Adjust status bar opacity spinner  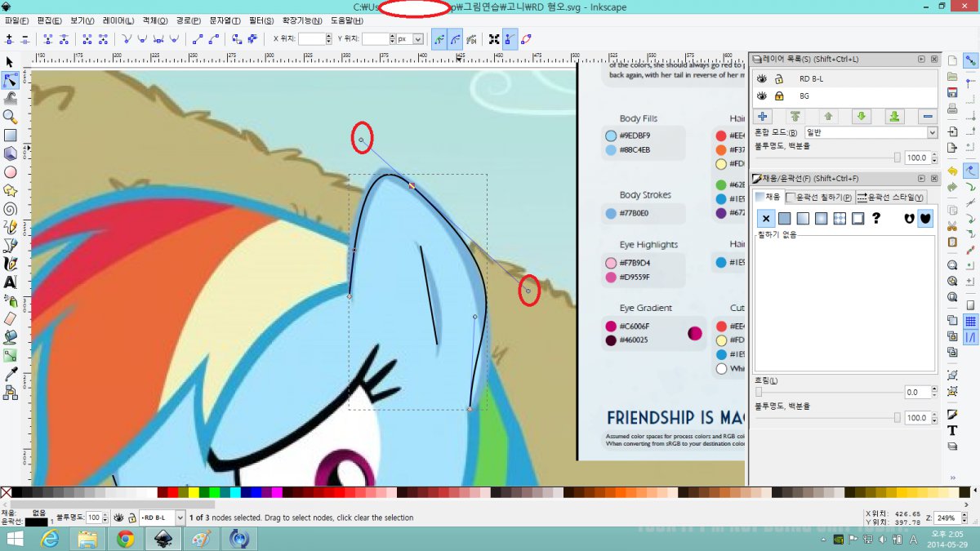point(105,518)
